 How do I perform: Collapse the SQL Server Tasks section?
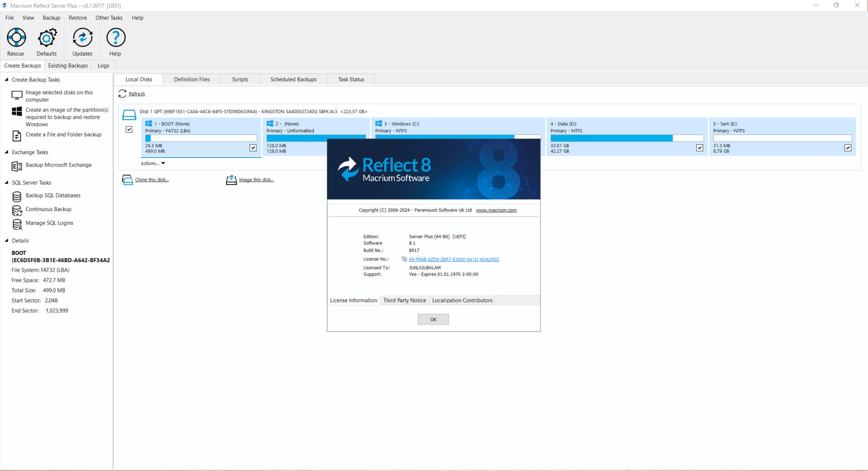[6, 183]
